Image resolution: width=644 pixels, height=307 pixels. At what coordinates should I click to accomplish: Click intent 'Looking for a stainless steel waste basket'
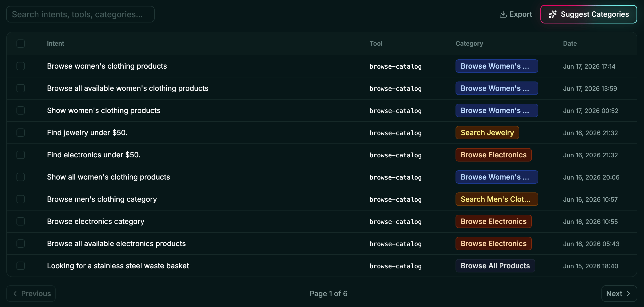tap(118, 266)
